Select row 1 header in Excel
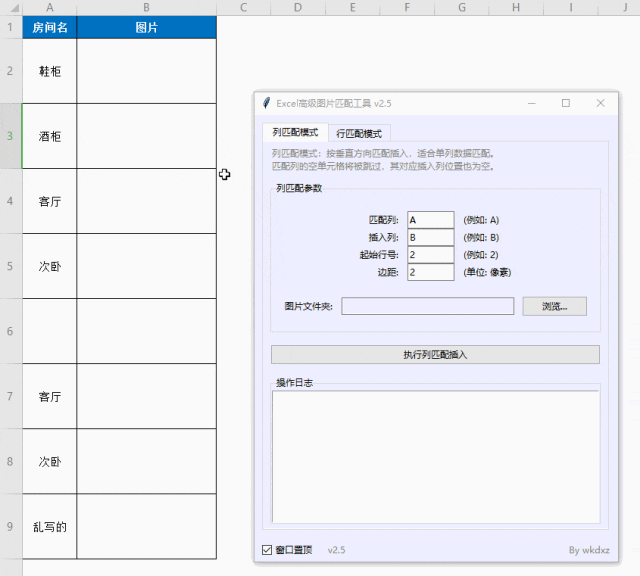640x576 pixels. [11, 27]
